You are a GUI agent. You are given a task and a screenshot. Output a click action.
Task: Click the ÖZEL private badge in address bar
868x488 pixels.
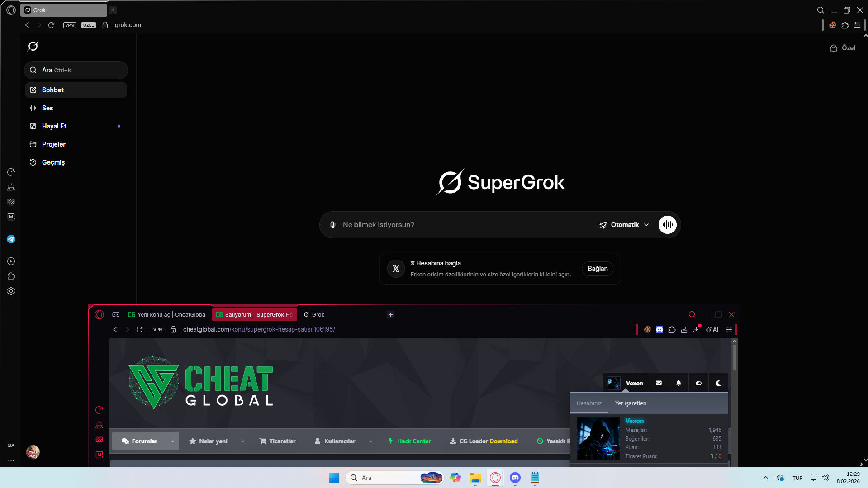(x=89, y=25)
